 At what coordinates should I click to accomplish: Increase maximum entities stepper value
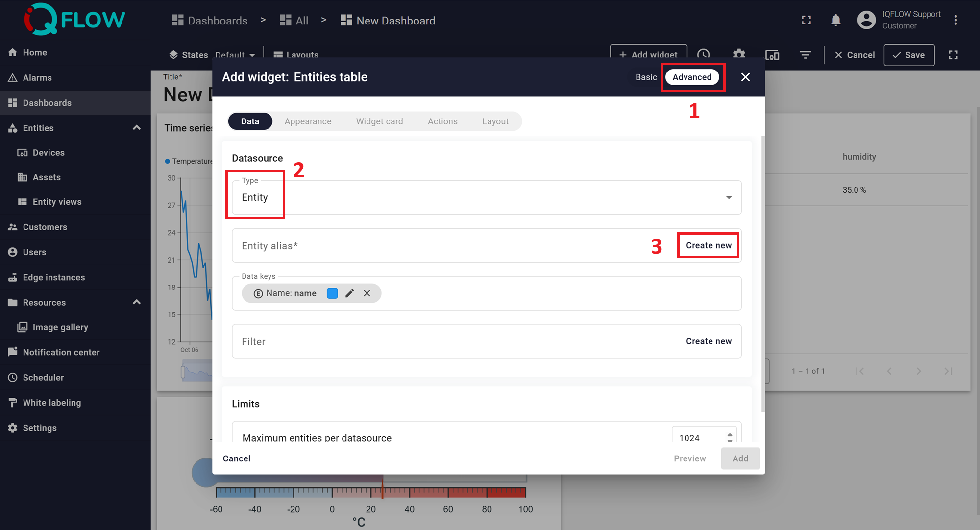[730, 434]
